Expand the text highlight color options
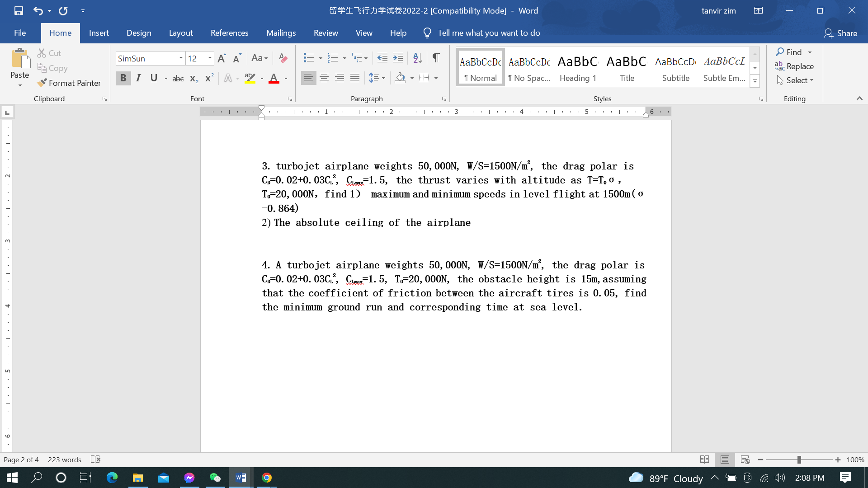Viewport: 868px width, 488px height. point(261,78)
